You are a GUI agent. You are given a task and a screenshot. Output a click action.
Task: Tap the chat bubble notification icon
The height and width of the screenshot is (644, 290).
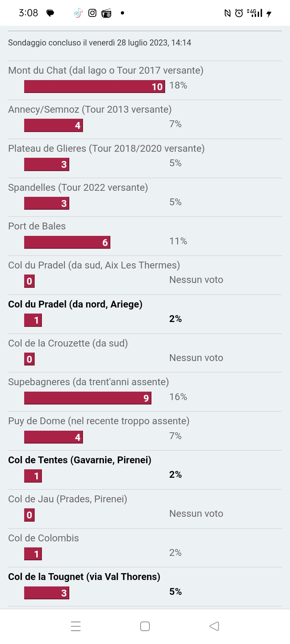[50, 13]
